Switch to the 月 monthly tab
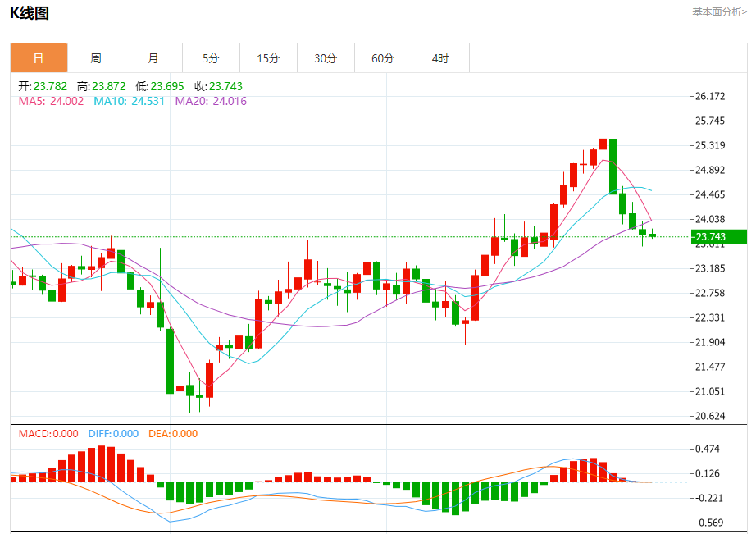756x534 pixels. click(154, 58)
